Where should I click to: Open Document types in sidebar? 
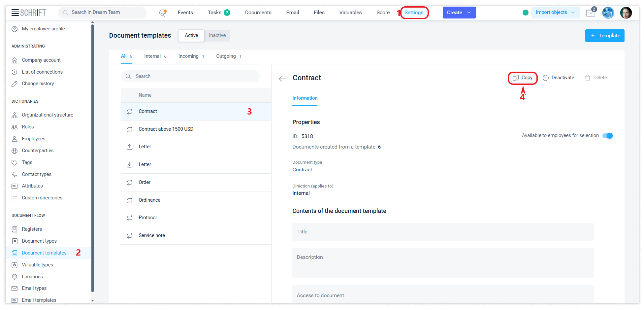click(x=39, y=241)
